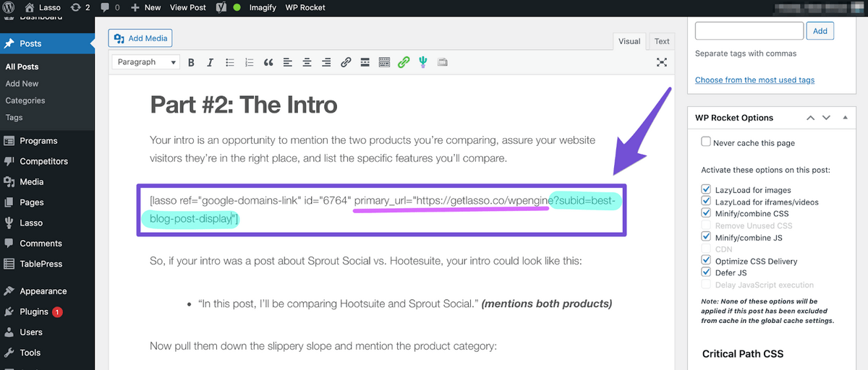Viewport: 868px width, 370px height.
Task: Click the tags input field
Action: pyautogui.click(x=749, y=31)
